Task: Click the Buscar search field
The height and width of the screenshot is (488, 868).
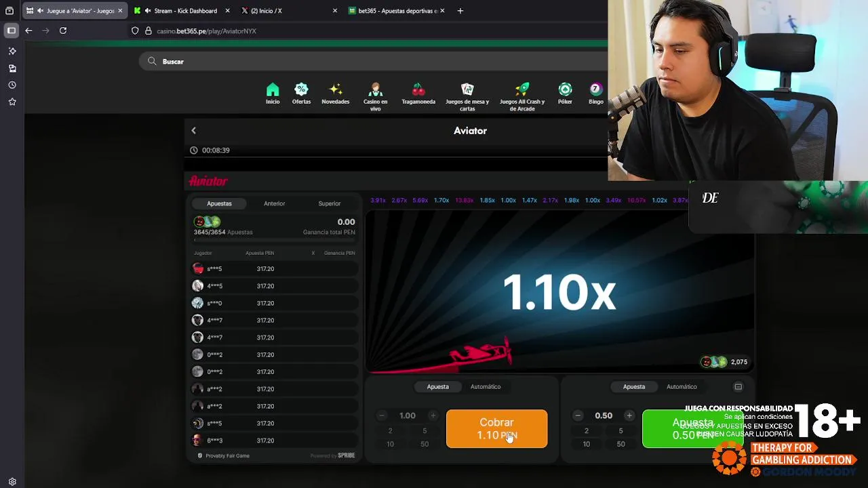Action: click(373, 61)
